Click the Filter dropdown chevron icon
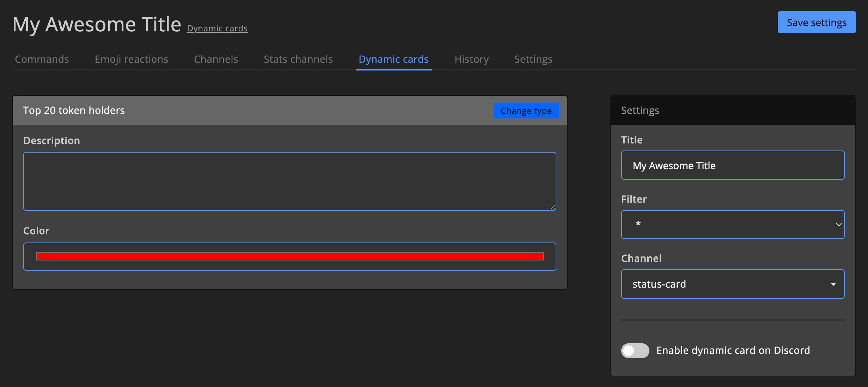Viewport: 868px width, 387px height. point(839,225)
